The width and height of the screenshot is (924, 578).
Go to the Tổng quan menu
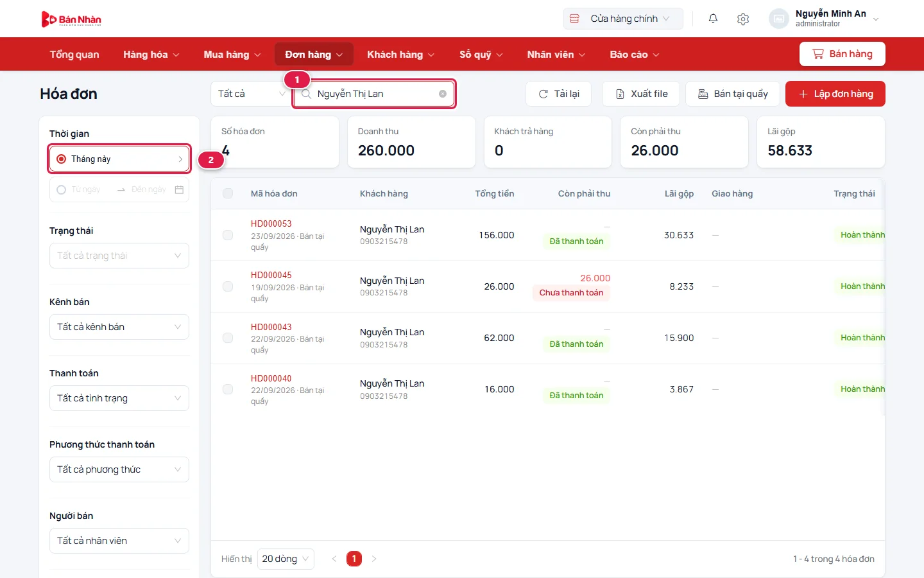click(x=74, y=55)
